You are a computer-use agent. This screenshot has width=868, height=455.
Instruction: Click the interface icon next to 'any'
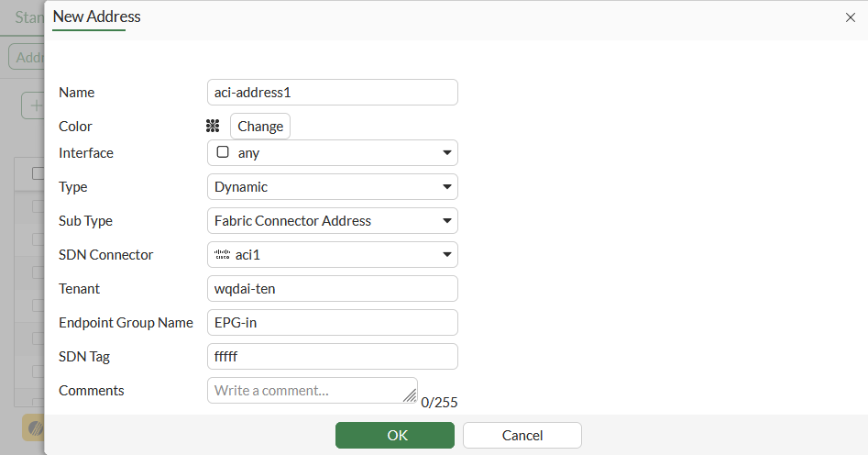[x=223, y=152]
